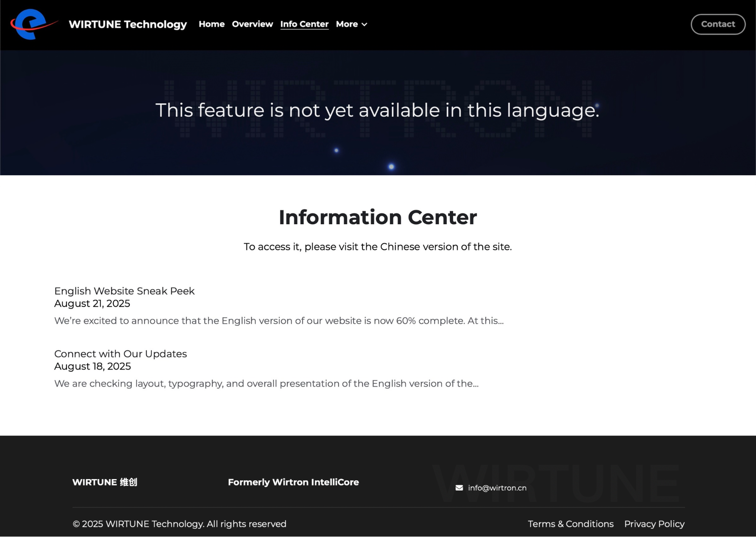This screenshot has height=537, width=756.
Task: Click the WIRTUNE 维创 footer title
Action: [105, 482]
